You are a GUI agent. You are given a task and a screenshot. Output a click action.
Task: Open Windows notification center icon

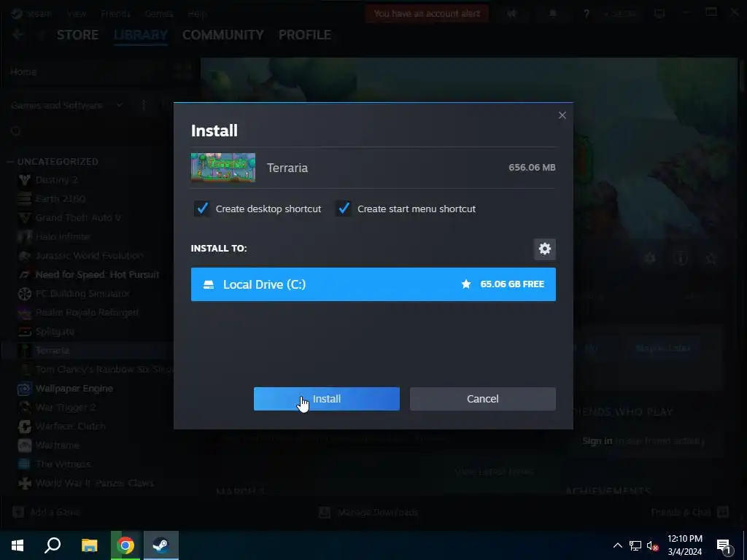[x=724, y=545]
